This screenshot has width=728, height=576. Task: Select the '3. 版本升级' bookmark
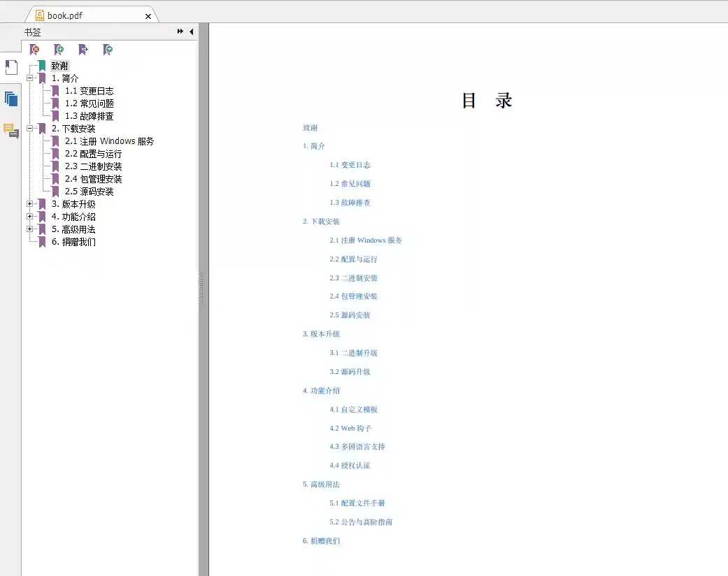pos(73,203)
